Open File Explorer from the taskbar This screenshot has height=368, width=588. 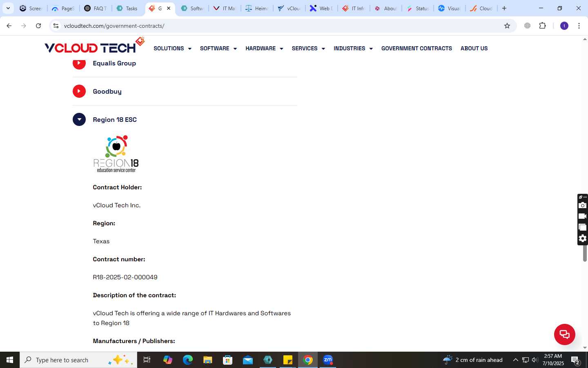pos(208,360)
